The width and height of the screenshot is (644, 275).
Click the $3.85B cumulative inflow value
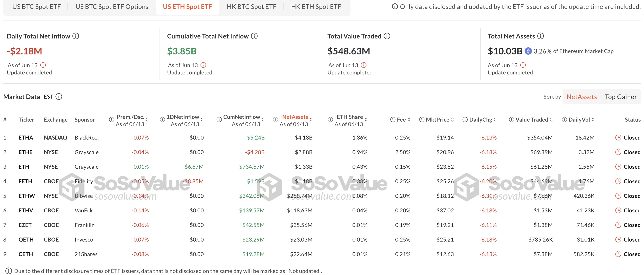coord(182,51)
